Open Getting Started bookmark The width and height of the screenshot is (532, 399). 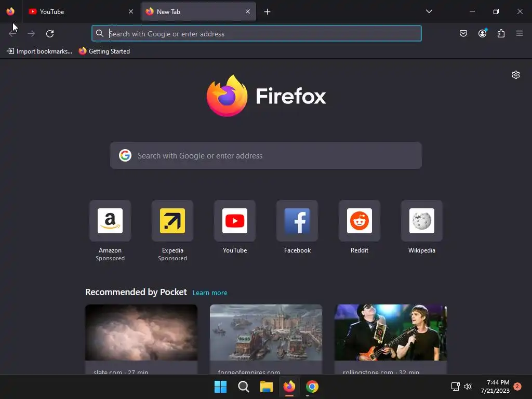click(x=104, y=51)
